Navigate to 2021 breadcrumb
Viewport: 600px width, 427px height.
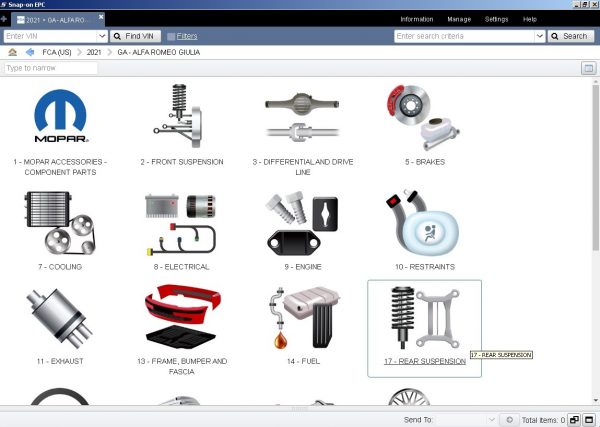[x=94, y=52]
